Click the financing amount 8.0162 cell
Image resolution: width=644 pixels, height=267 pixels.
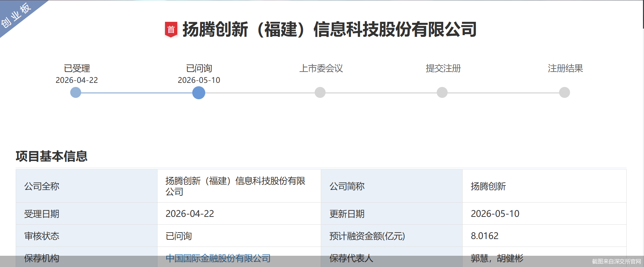[x=544, y=236]
